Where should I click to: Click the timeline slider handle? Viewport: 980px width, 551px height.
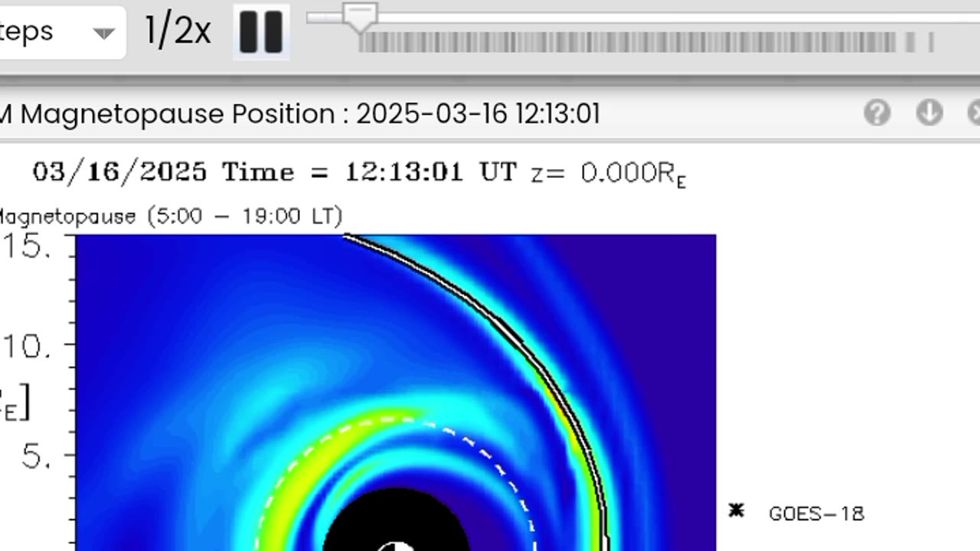[x=359, y=17]
